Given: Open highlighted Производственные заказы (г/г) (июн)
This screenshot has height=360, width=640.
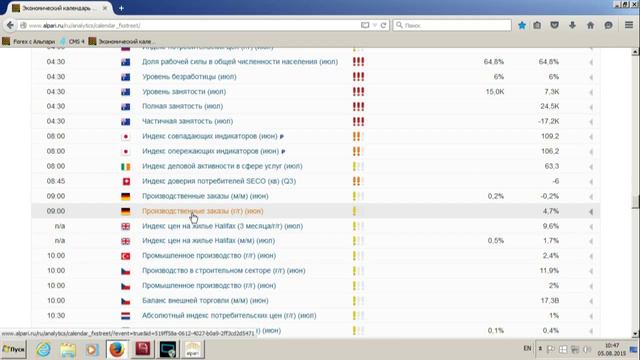Looking at the screenshot, I should coord(203,211).
